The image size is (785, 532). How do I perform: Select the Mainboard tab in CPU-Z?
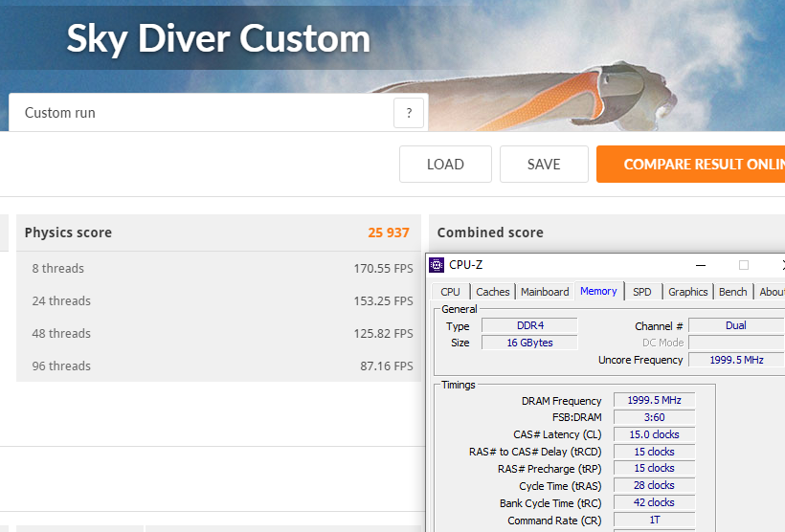point(545,292)
